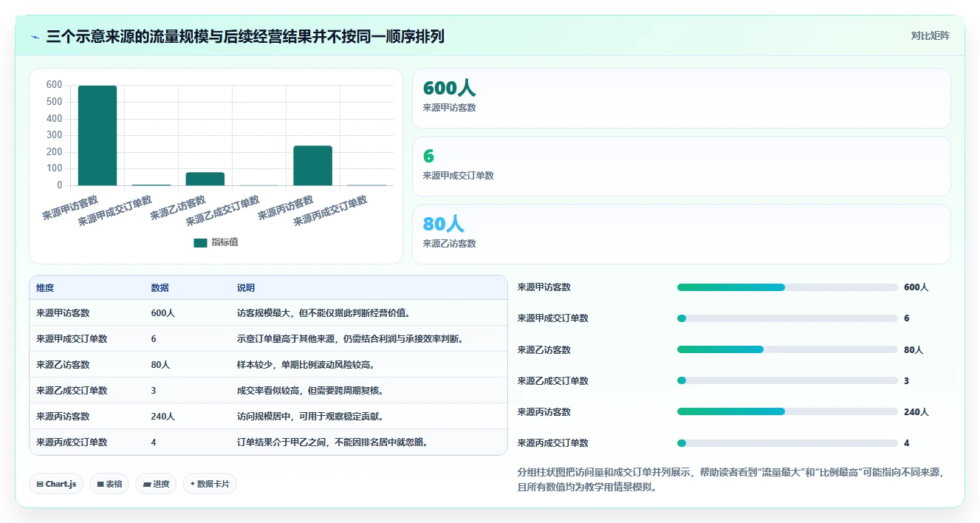Image resolution: width=980 pixels, height=523 pixels.
Task: Click the 来源甲访客数 progress bar
Action: (x=787, y=287)
